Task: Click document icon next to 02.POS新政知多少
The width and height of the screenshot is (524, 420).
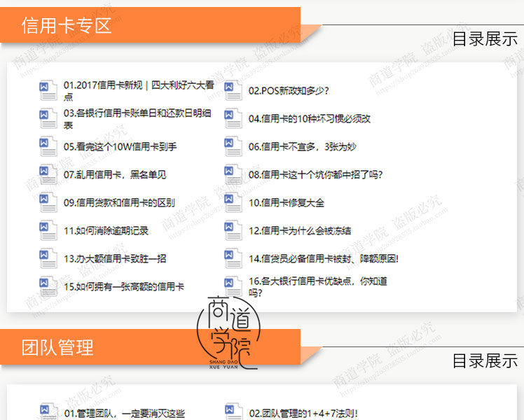Action: click(233, 90)
